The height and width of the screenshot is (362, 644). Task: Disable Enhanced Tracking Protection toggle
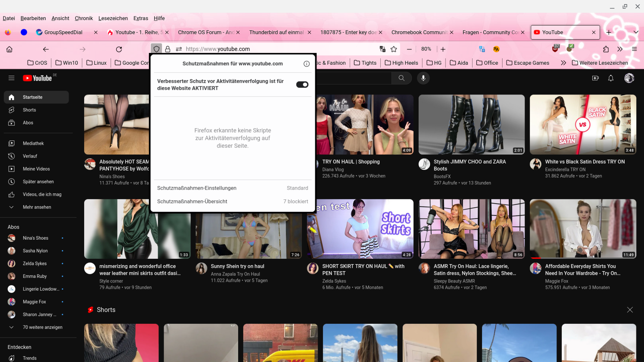click(302, 85)
